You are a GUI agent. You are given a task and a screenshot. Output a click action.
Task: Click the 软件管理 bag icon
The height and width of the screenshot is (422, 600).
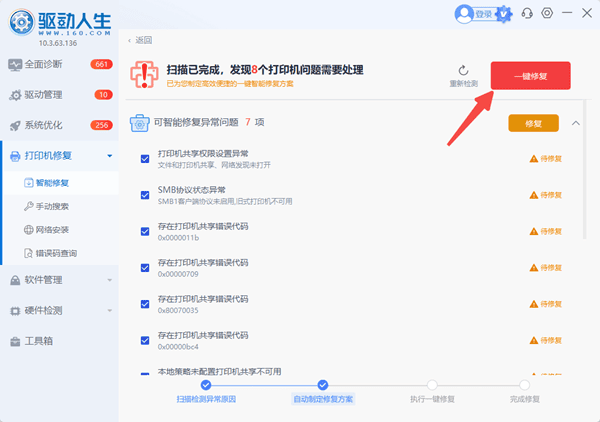click(x=15, y=280)
